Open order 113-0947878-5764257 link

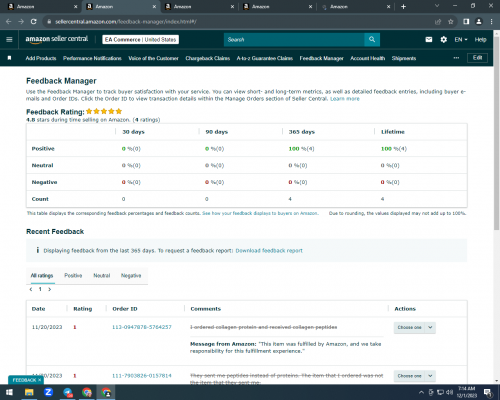click(x=142, y=327)
